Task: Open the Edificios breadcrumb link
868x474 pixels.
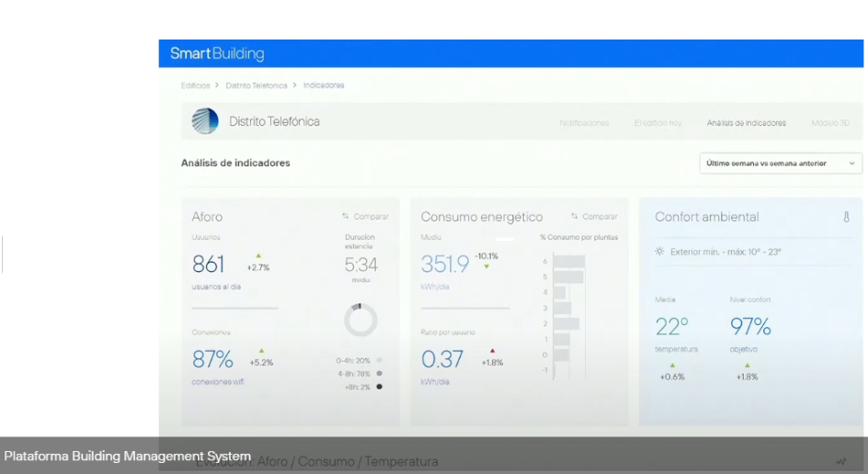Action: click(x=196, y=85)
